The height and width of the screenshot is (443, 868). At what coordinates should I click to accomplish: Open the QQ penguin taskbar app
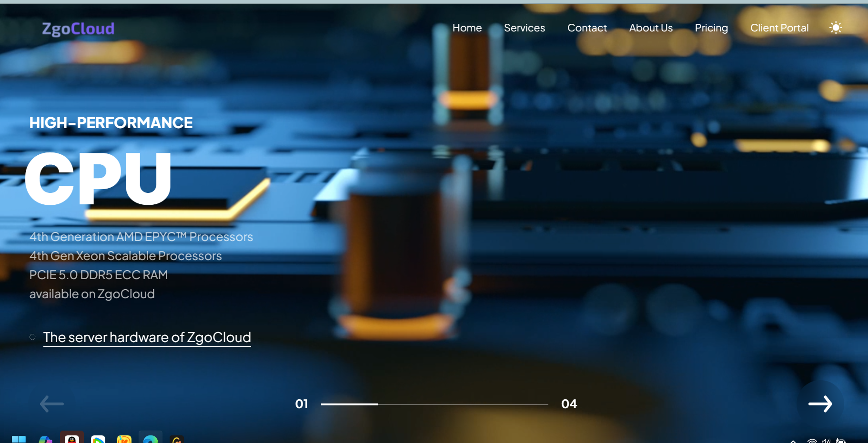[72, 438]
